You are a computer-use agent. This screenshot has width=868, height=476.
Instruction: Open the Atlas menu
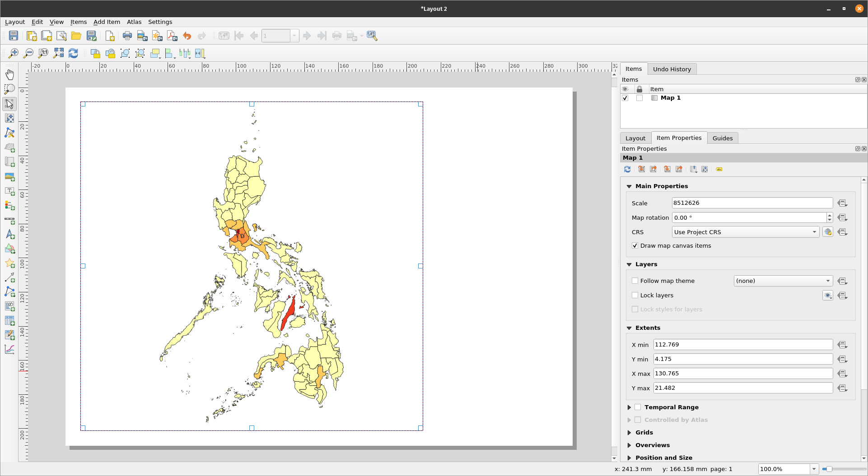[x=134, y=22]
